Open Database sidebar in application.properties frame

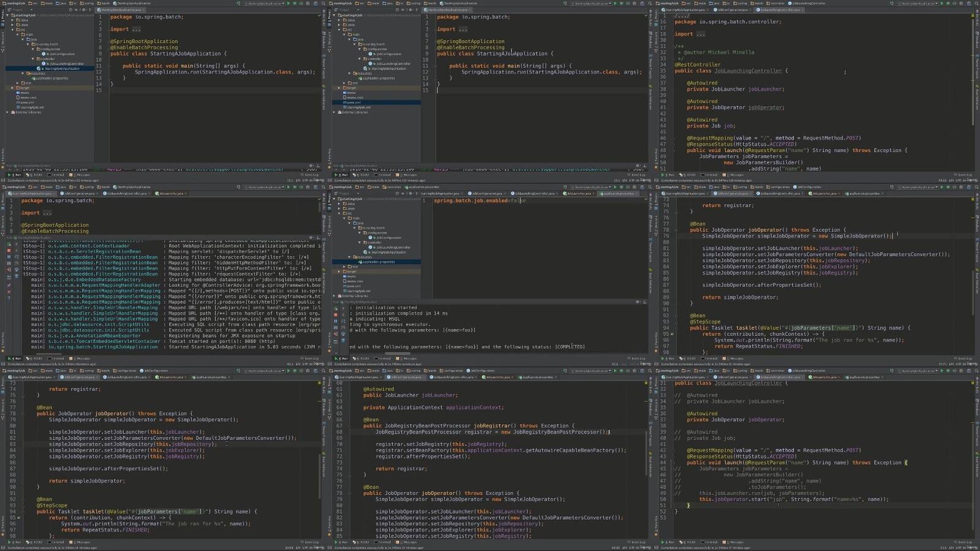coord(650,224)
